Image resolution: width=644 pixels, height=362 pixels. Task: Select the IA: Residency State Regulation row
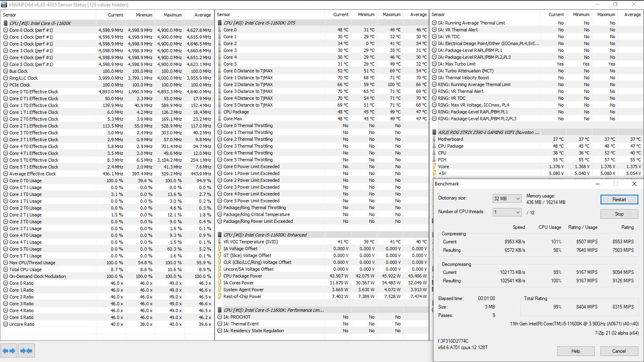(322, 331)
